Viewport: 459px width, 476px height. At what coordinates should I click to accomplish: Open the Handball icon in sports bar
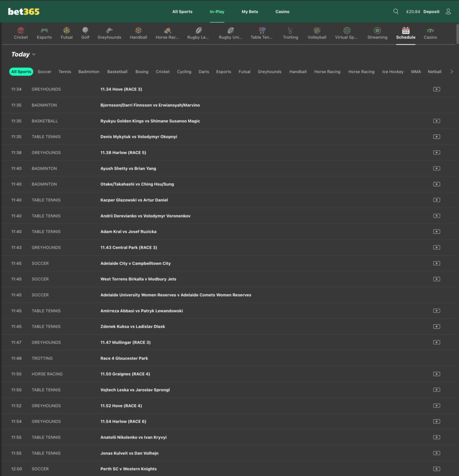pyautogui.click(x=138, y=30)
